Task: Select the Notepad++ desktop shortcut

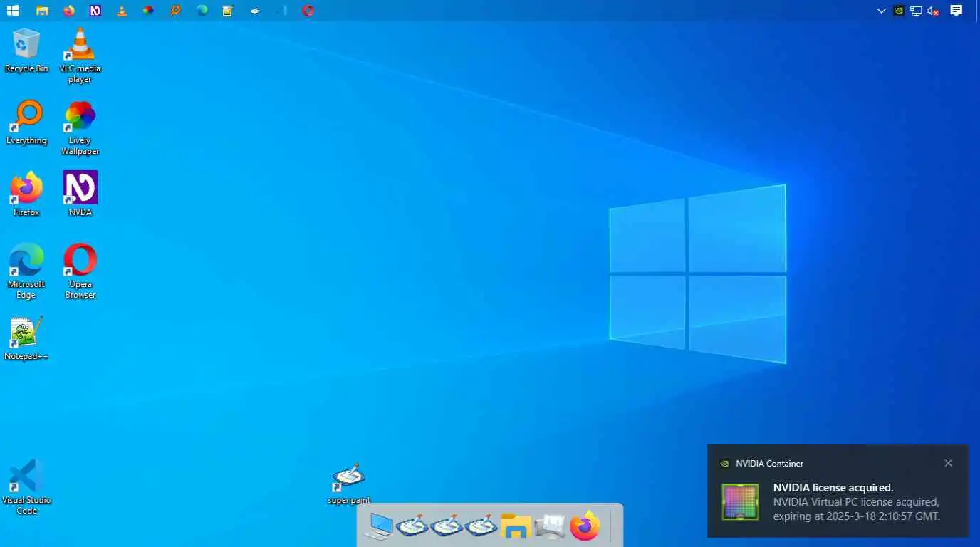Action: (x=26, y=338)
